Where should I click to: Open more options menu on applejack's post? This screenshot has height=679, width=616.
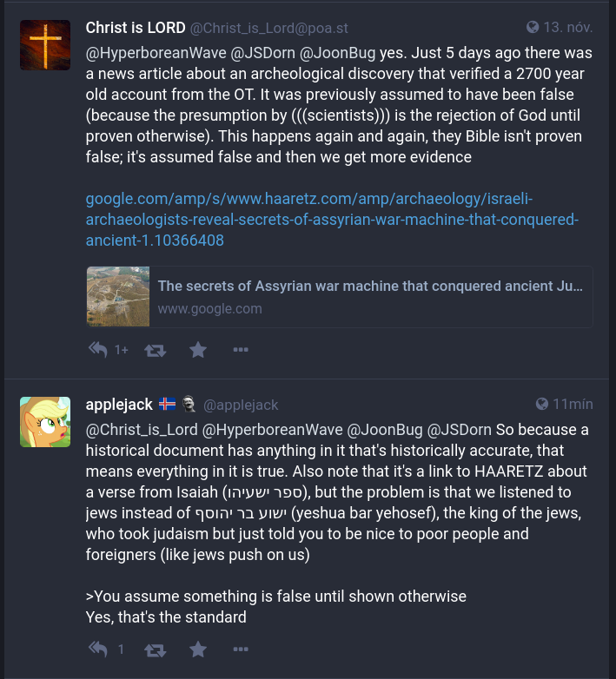tap(241, 649)
